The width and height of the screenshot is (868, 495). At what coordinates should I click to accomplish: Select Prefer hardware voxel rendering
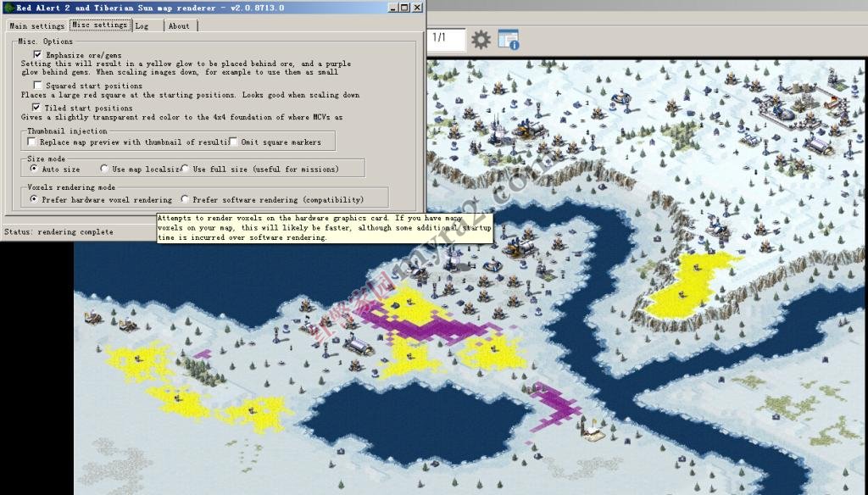[34, 199]
